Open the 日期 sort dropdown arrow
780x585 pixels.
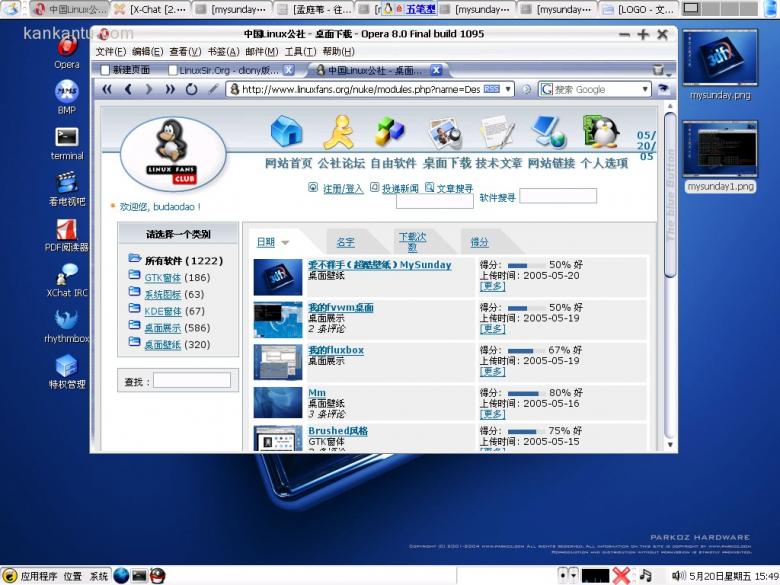(286, 243)
